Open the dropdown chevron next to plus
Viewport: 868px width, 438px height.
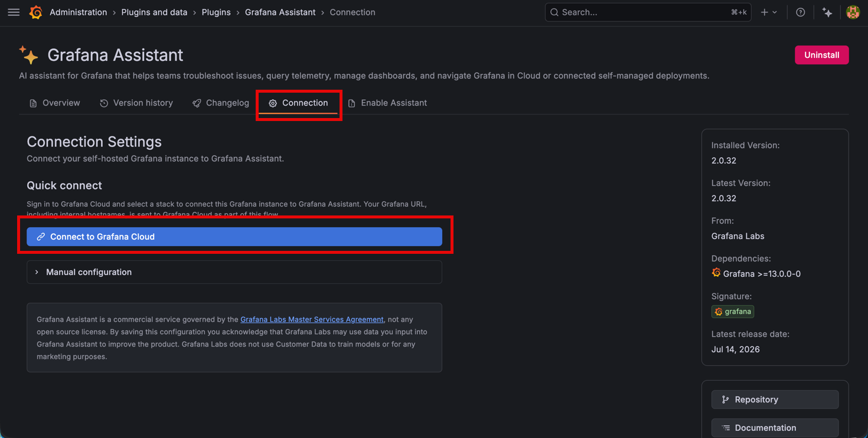click(775, 12)
